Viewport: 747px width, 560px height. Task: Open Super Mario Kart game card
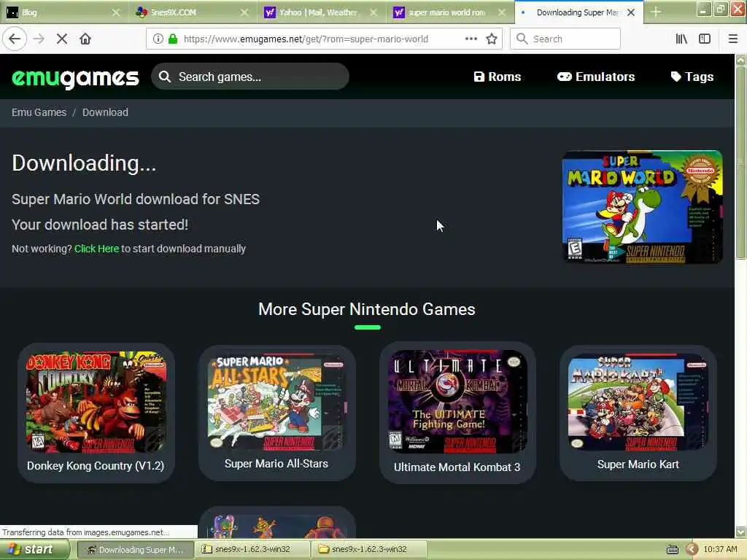click(x=638, y=413)
